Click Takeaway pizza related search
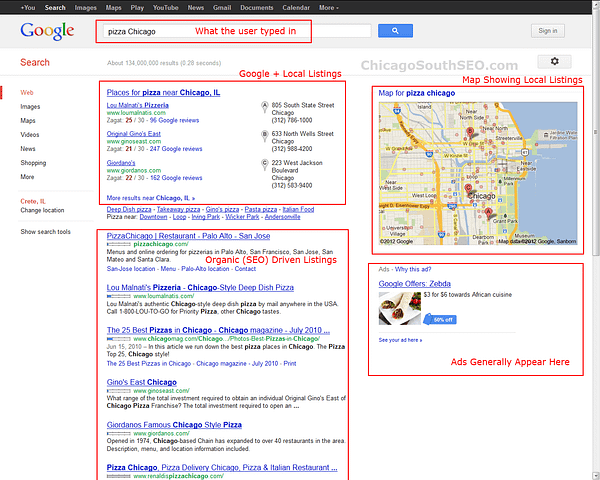 click(178, 209)
